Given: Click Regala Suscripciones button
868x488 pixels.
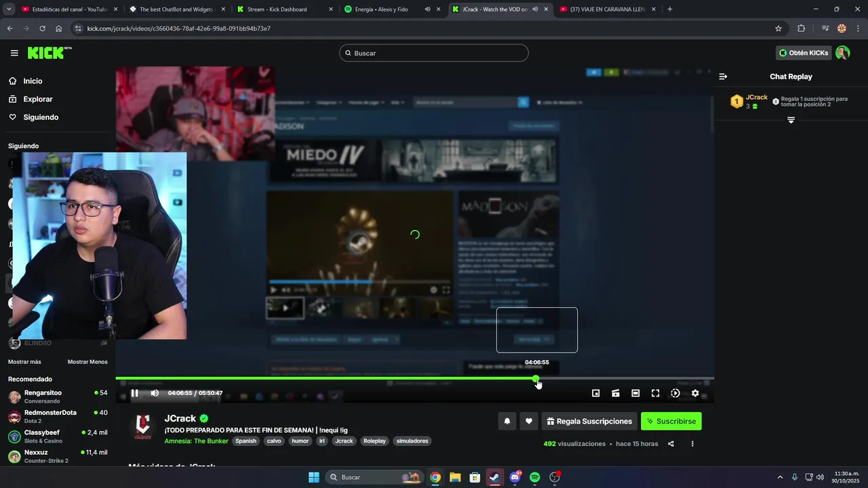Looking at the screenshot, I should coord(589,421).
